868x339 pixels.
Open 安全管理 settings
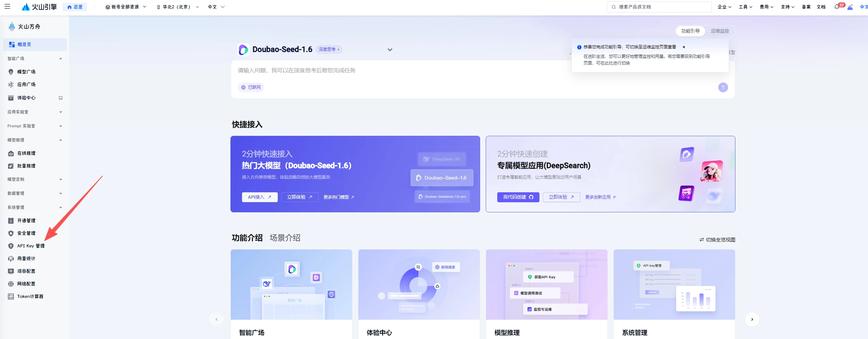pyautogui.click(x=26, y=233)
